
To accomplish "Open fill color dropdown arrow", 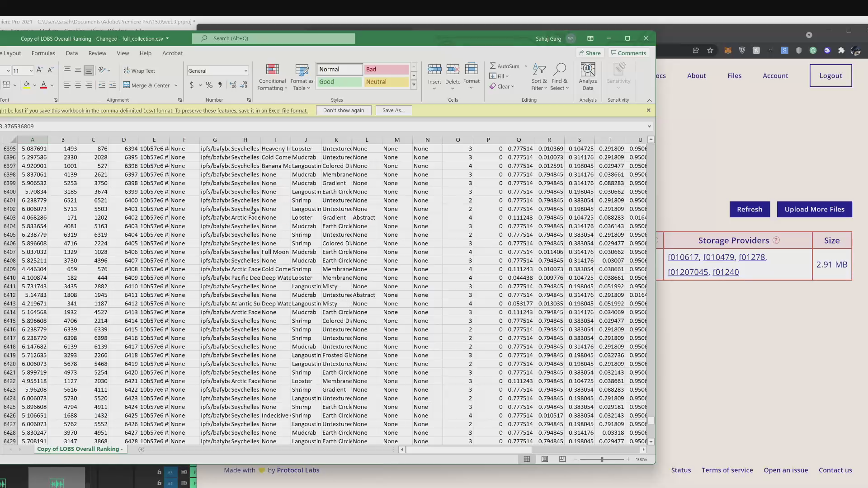I will 34,85.
